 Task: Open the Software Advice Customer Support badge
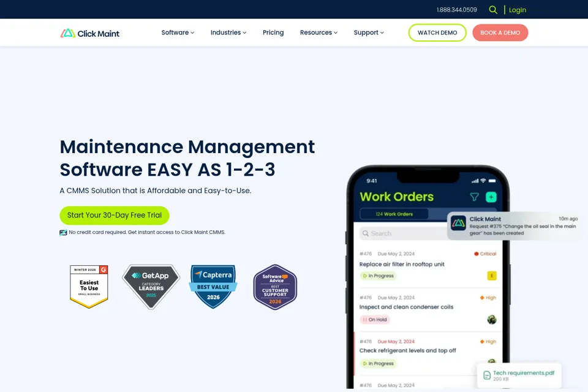(x=275, y=287)
